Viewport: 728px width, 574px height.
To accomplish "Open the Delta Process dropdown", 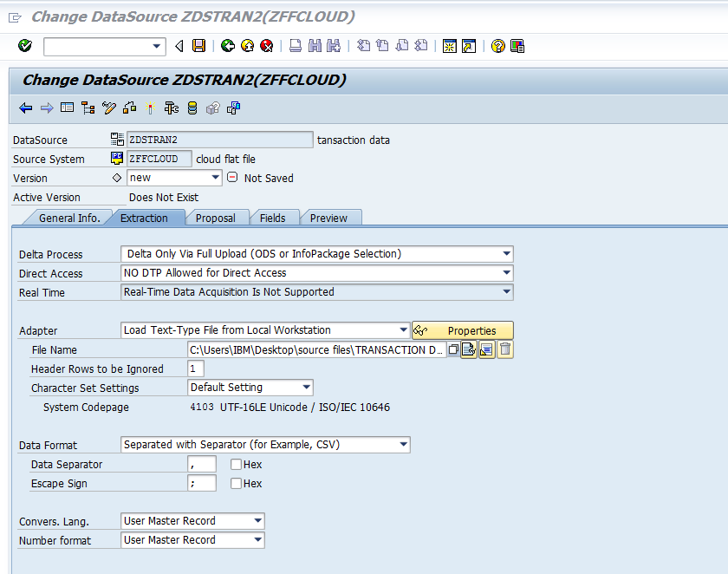I will [505, 253].
